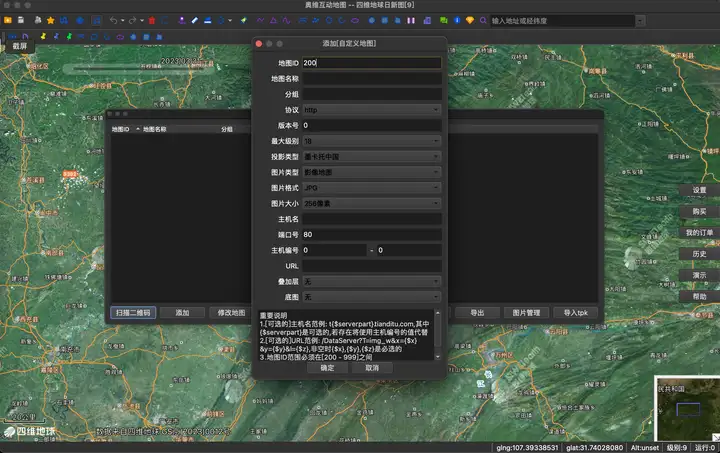Sort by 地图名称 column header
Viewport: 720px width, 453px height.
pyautogui.click(x=155, y=129)
